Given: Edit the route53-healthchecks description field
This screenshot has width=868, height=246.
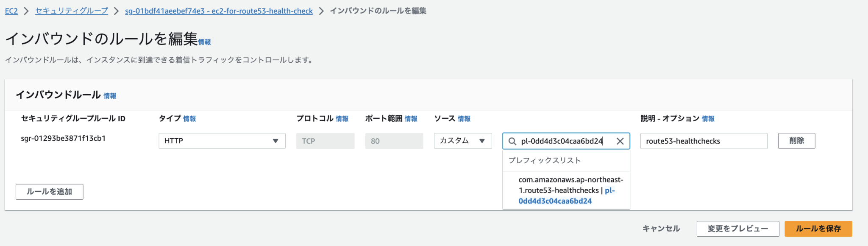Looking at the screenshot, I should point(704,141).
